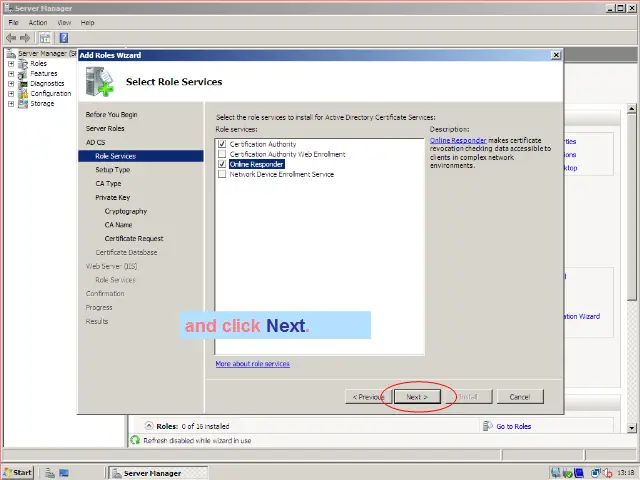Expand the Storage tree node
This screenshot has width=640, height=480.
(11, 104)
